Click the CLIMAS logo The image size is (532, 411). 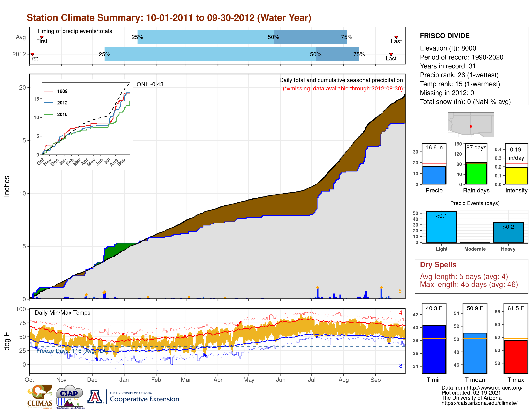tap(40, 396)
